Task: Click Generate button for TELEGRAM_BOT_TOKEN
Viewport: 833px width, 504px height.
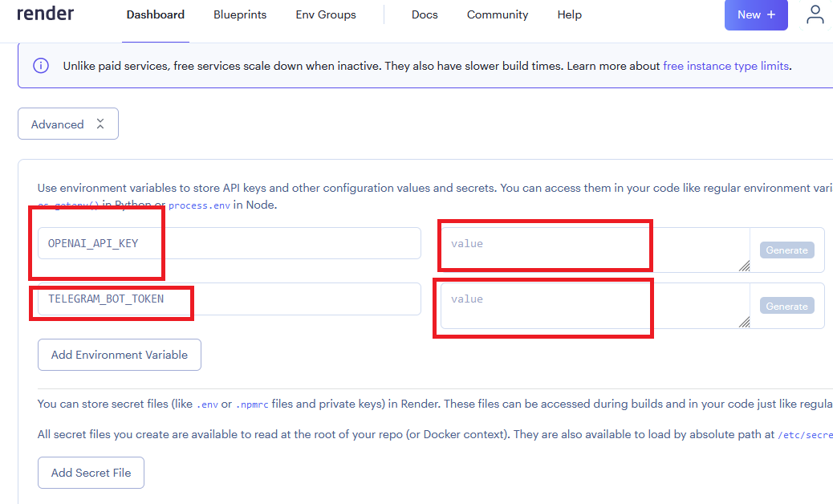Action: point(786,306)
